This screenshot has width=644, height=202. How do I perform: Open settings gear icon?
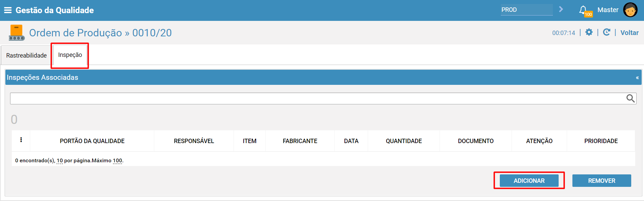click(589, 32)
